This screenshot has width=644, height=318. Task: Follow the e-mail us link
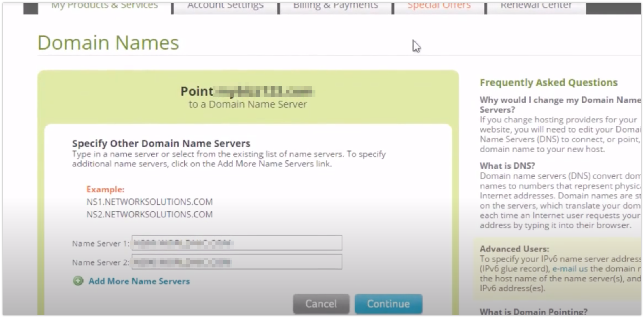pos(570,269)
